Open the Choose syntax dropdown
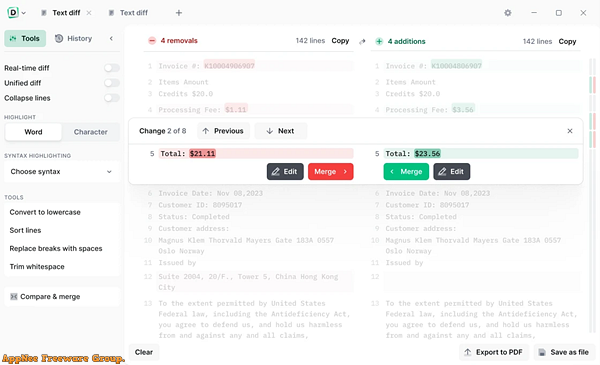 pyautogui.click(x=62, y=171)
